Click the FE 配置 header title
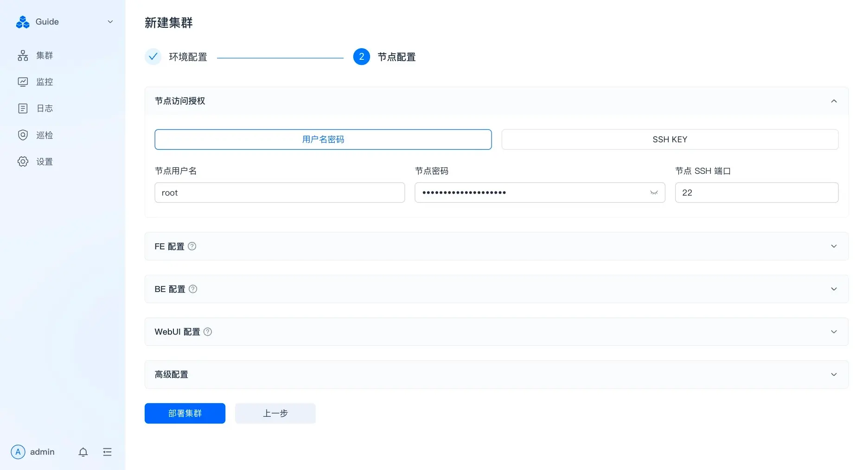The image size is (868, 470). tap(169, 246)
